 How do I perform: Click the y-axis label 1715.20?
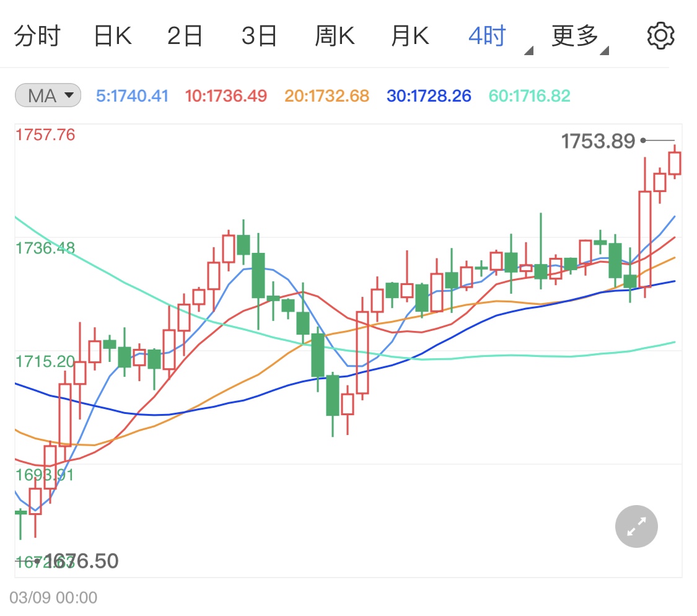(45, 361)
